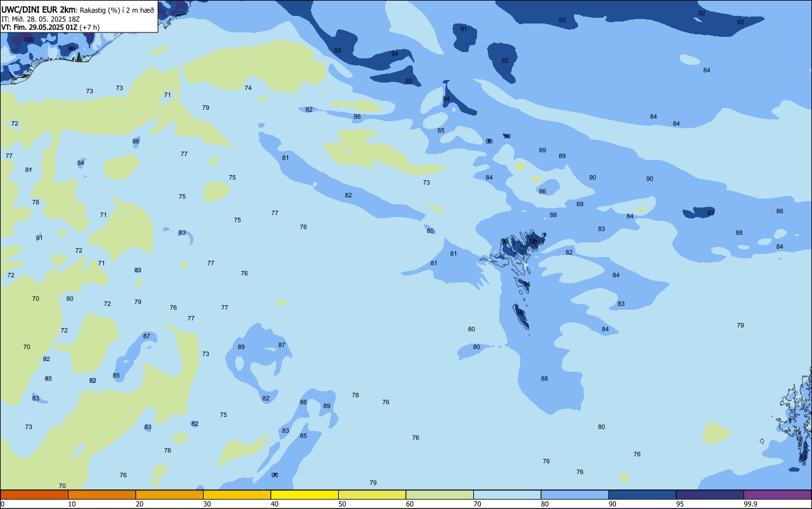Screen dimensions: 812x509
Task: Click the 90–95 dark blue legend swatch
Action: [x=642, y=494]
